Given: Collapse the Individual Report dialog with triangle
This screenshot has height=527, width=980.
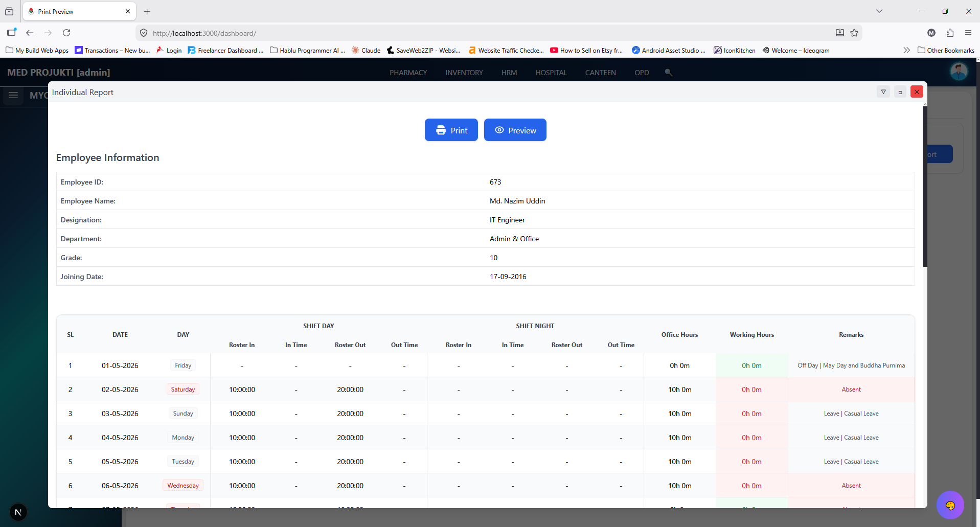Looking at the screenshot, I should pos(883,92).
